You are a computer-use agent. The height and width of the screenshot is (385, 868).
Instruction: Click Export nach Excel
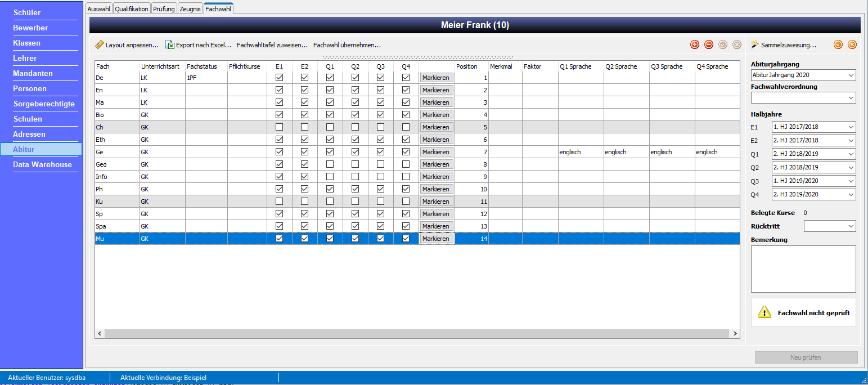pos(198,44)
